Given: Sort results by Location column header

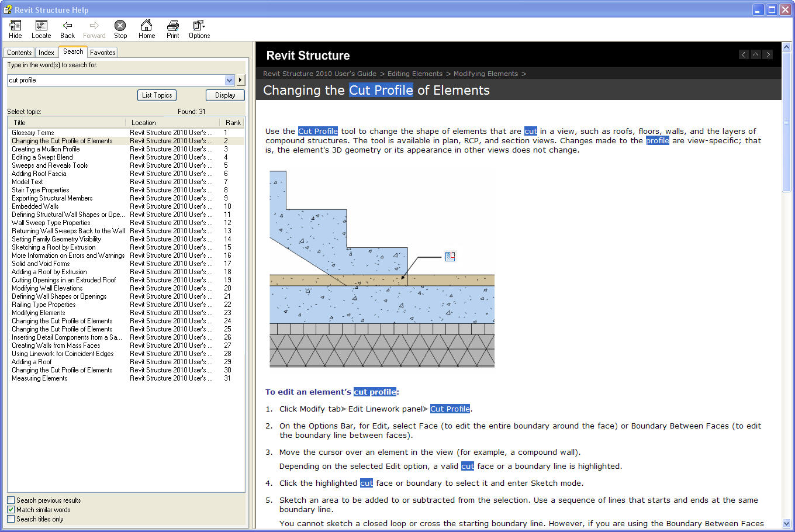Looking at the screenshot, I should [173, 123].
